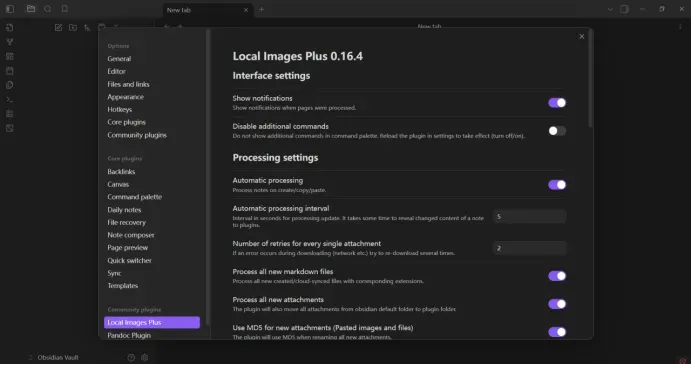The width and height of the screenshot is (691, 365).
Task: Open the bookmarks icon in top bar
Action: [x=64, y=9]
